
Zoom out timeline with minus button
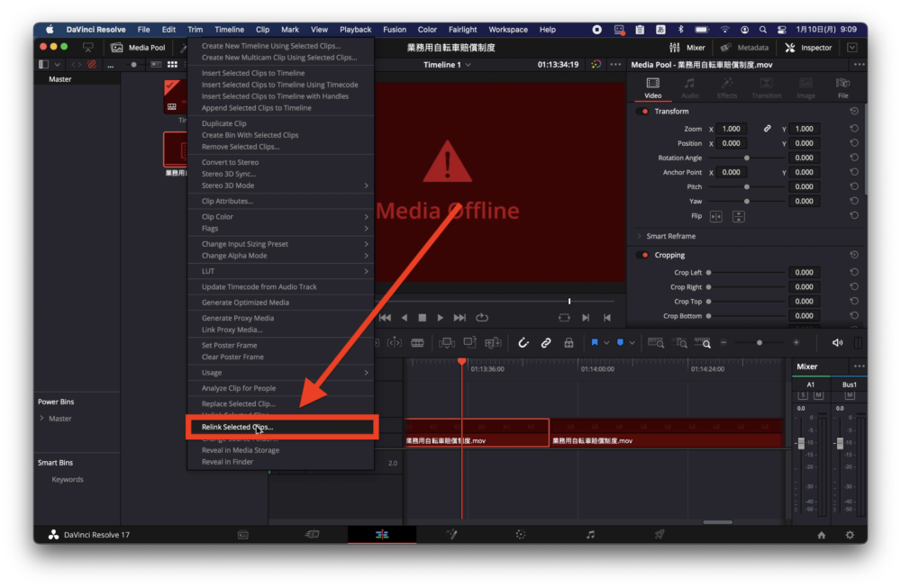coord(724,343)
